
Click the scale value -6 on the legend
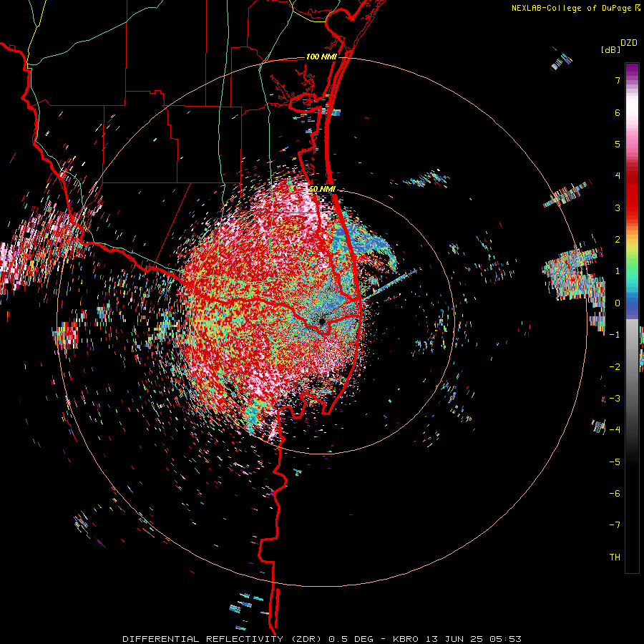pyautogui.click(x=615, y=494)
